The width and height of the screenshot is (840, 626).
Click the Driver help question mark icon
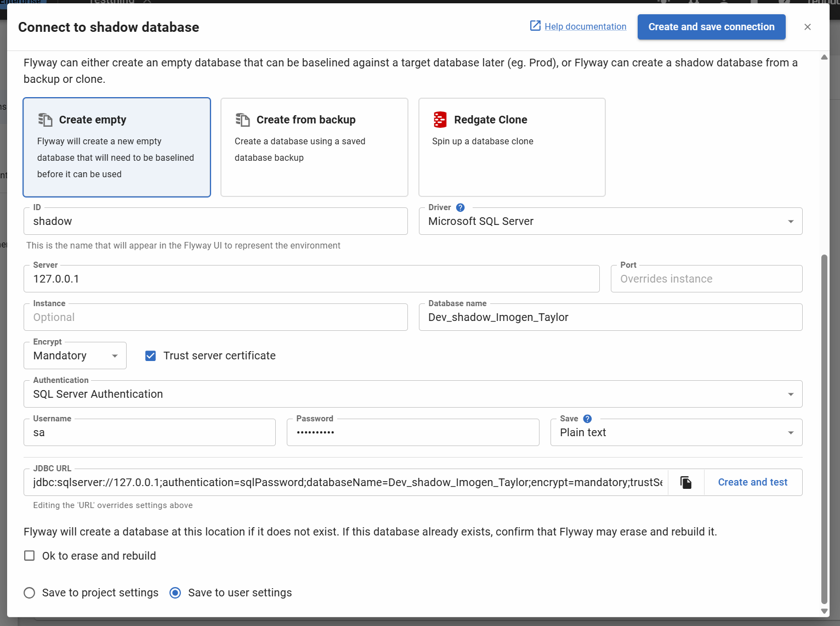coord(461,207)
